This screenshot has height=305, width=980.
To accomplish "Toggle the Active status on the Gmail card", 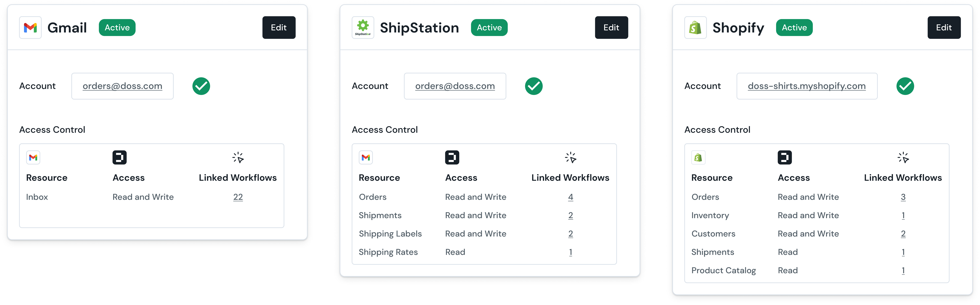I will click(117, 27).
